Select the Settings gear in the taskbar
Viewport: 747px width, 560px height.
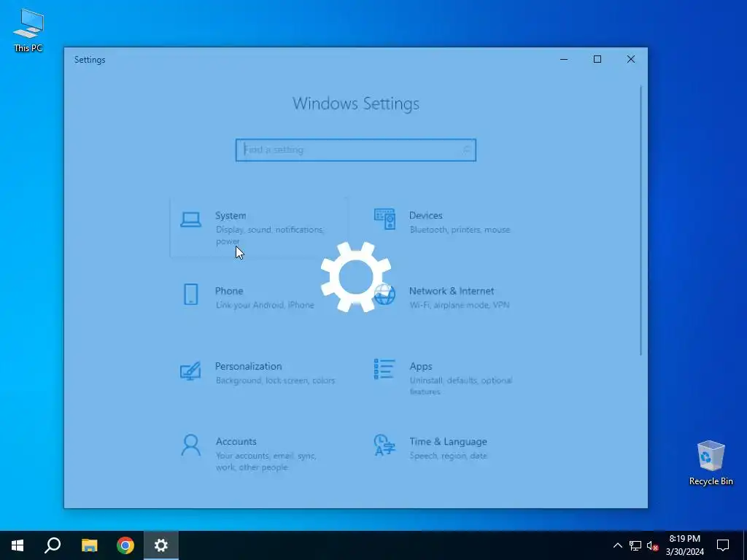pyautogui.click(x=161, y=545)
